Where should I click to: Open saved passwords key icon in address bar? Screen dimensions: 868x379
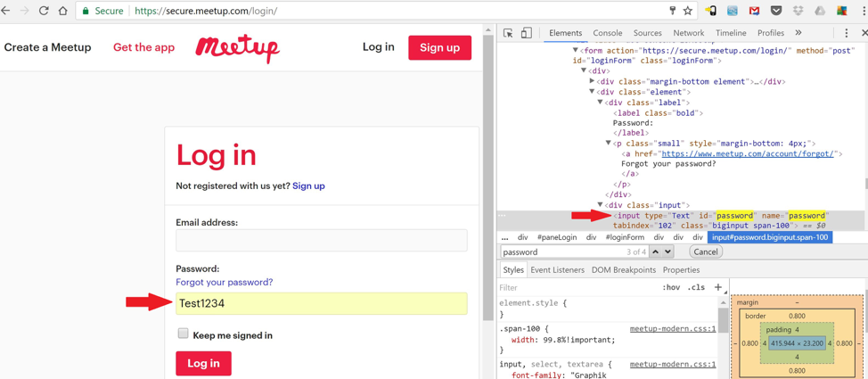click(x=673, y=11)
